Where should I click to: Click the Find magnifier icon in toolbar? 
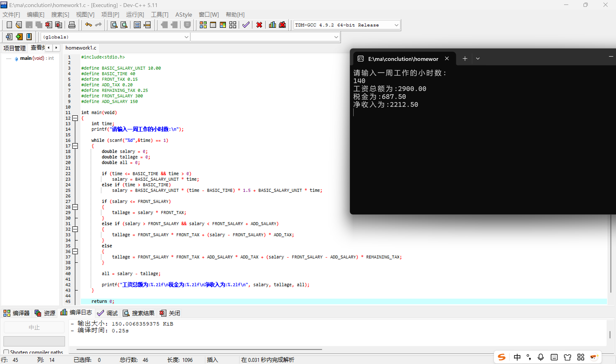pos(114,25)
